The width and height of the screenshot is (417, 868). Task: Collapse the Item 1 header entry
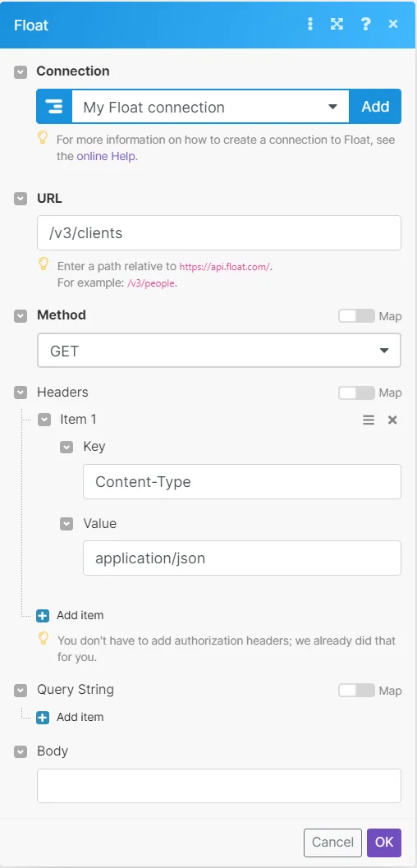44,420
